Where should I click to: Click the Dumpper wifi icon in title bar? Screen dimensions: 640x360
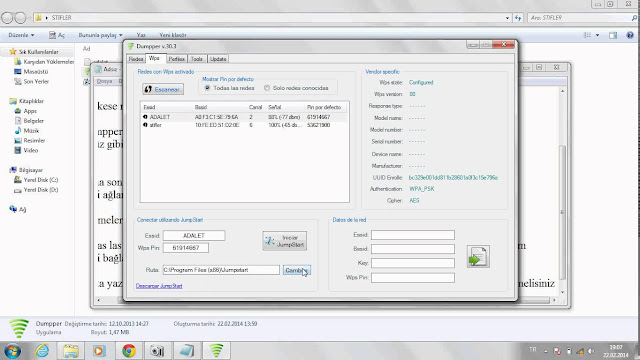131,46
